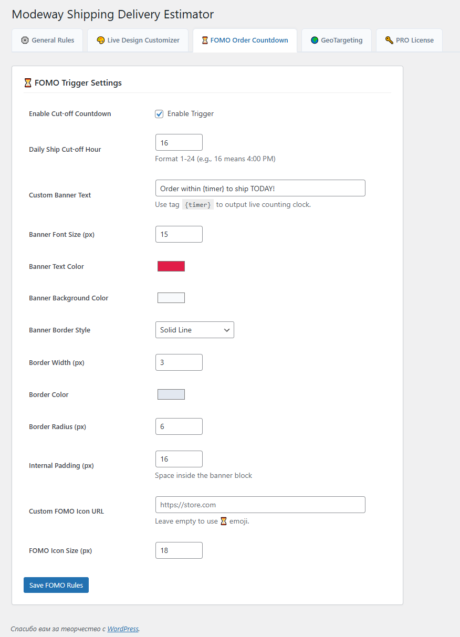Click the key icon on PRO License tab
Viewport: 460px width, 637px height.
coord(389,40)
